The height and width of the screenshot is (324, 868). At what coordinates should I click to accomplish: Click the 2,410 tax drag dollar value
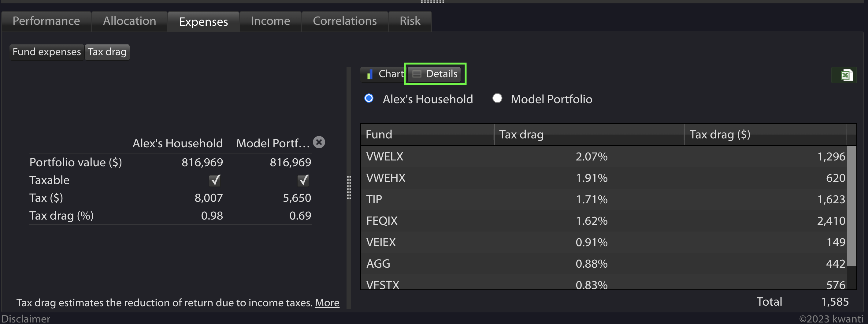coord(831,221)
